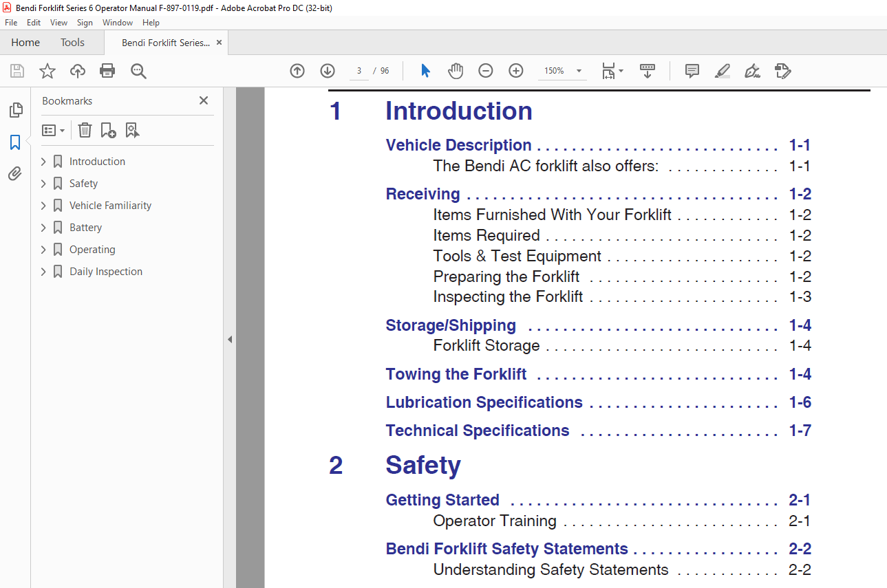
Task: Activate the Selection arrow tool
Action: 425,71
